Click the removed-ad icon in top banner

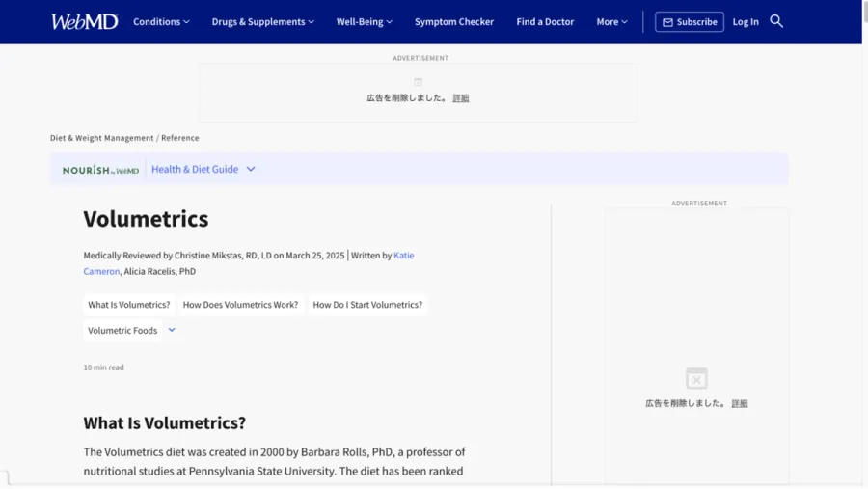coord(418,82)
